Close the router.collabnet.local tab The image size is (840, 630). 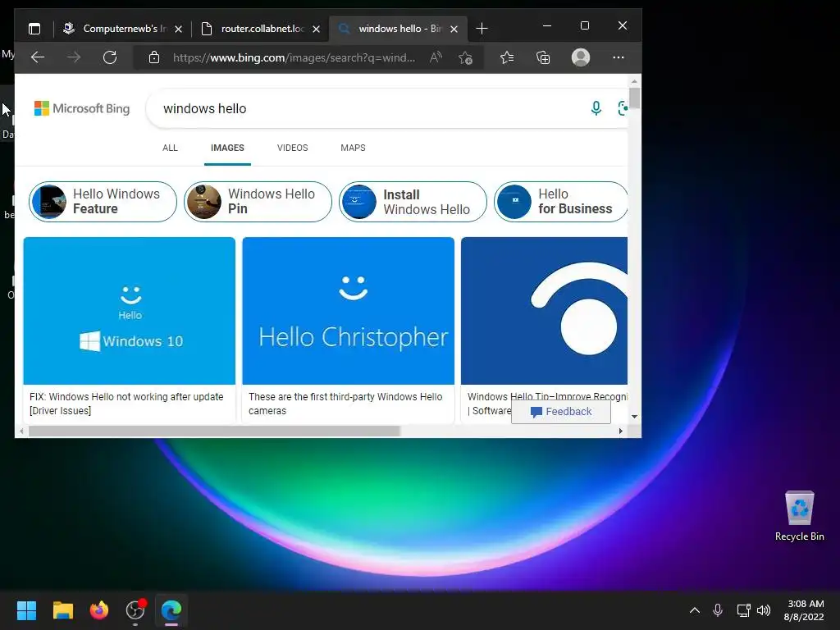click(x=316, y=29)
